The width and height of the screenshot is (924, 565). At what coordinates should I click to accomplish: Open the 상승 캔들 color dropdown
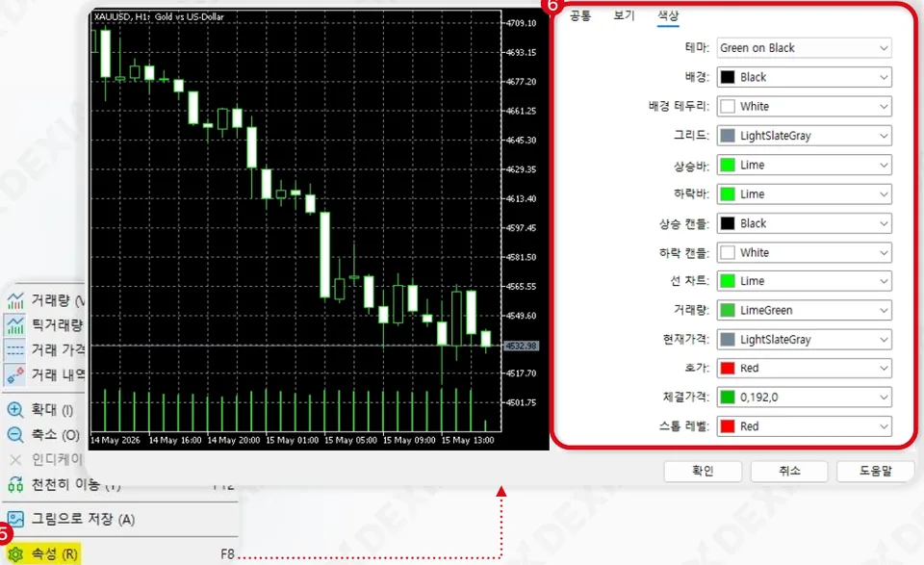point(804,224)
